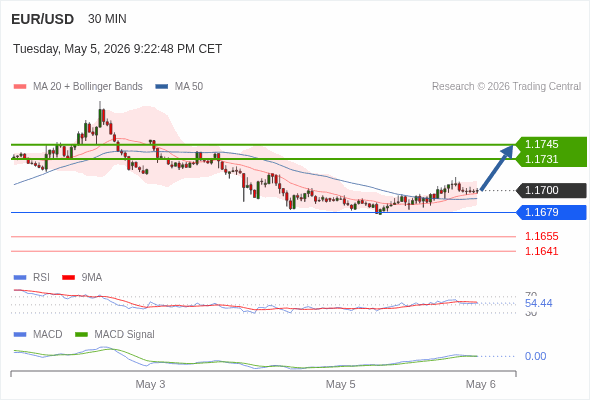Image resolution: width=590 pixels, height=400 pixels.
Task: Click the 9MA legend label
Action: tap(92, 278)
